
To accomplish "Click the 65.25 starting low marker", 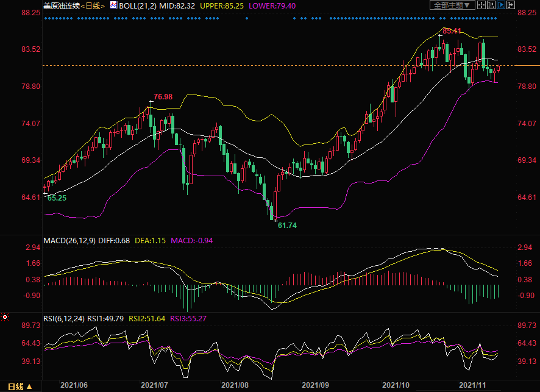I will (x=57, y=198).
